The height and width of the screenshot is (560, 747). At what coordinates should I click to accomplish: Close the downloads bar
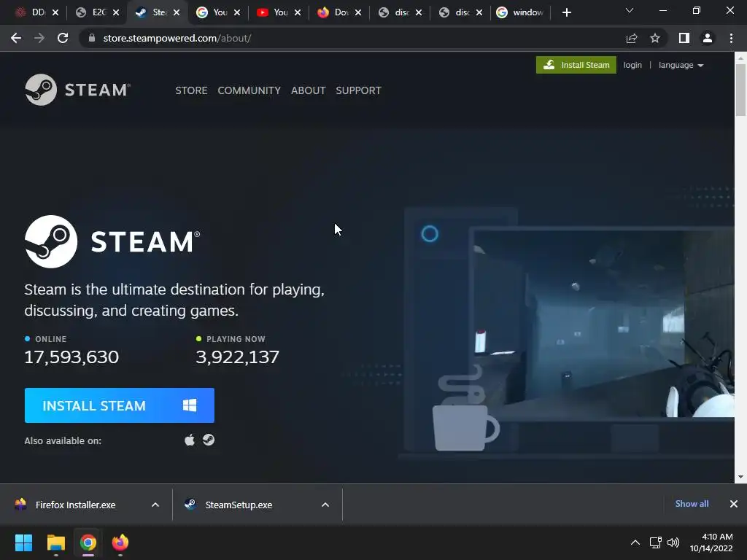[x=734, y=504]
